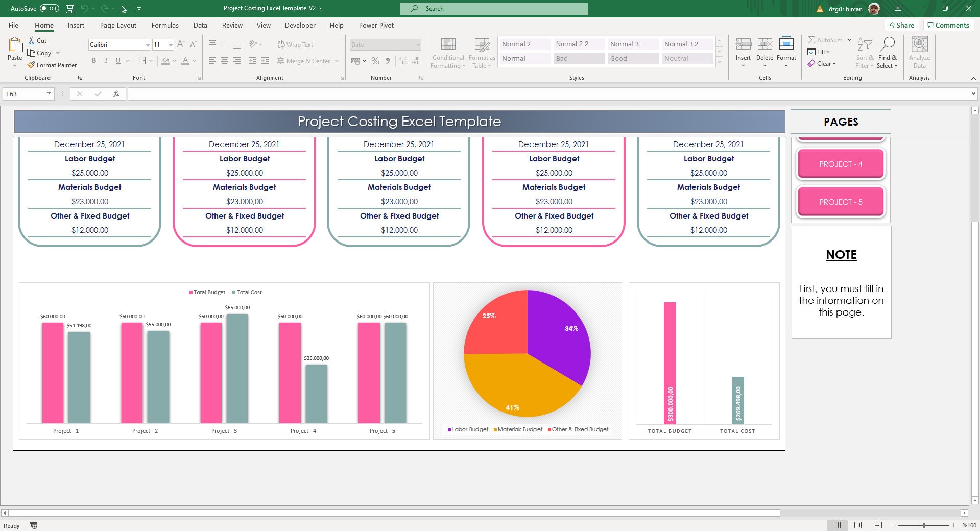The height and width of the screenshot is (531, 980).
Task: Click the horizontal scrollbar
Action: [394, 513]
